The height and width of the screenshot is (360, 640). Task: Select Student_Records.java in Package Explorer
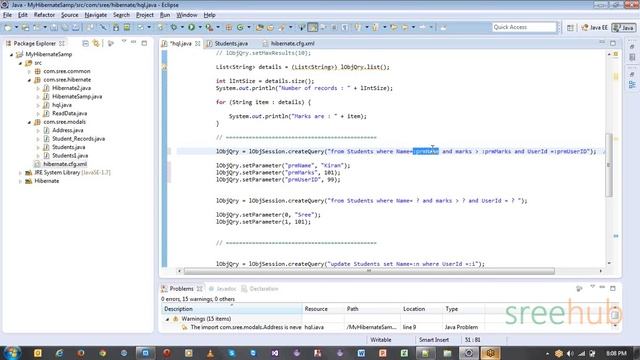[x=78, y=139]
